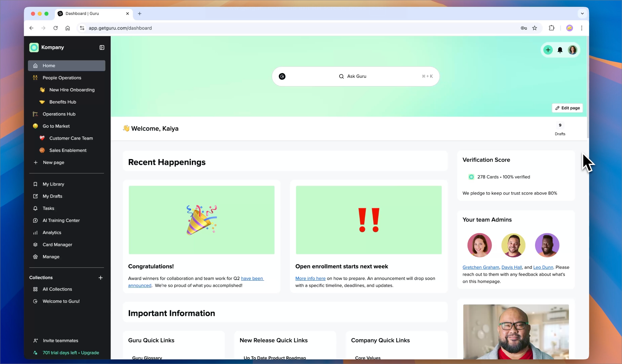
Task: Click the Guru logo in search bar
Action: pos(282,76)
